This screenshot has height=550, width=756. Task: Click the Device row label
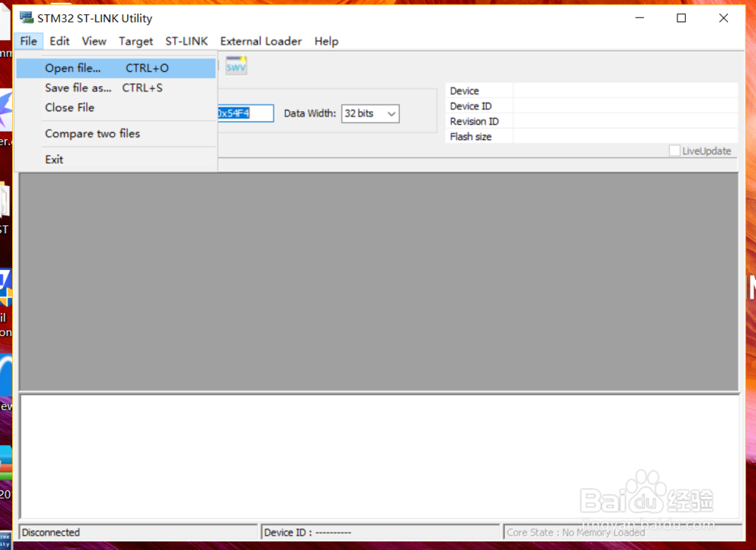[x=464, y=91]
